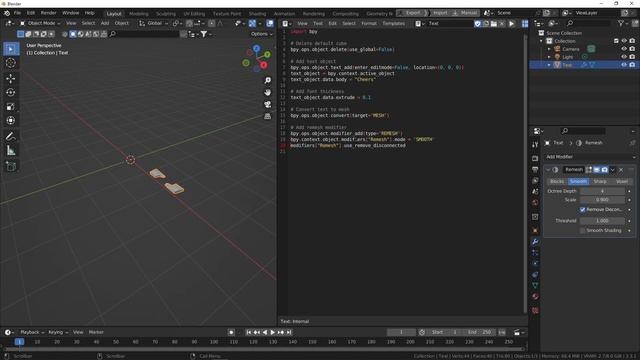This screenshot has height=360, width=640.
Task: Click the viewport zoom magnifier icon
Action: pyautogui.click(x=267, y=80)
